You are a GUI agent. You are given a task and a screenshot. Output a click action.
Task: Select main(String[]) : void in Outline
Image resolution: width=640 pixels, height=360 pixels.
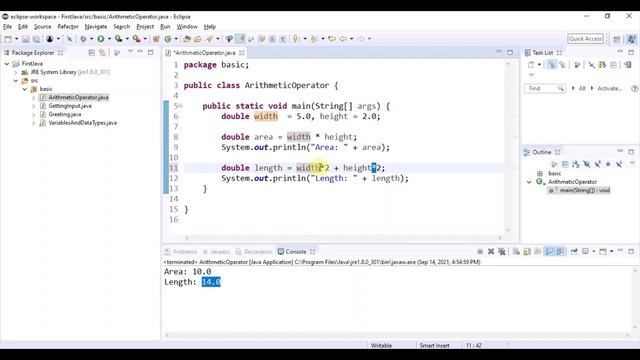(x=579, y=190)
